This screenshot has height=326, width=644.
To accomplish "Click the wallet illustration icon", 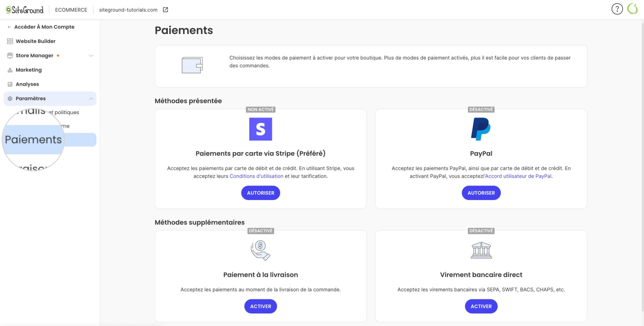I will click(192, 65).
